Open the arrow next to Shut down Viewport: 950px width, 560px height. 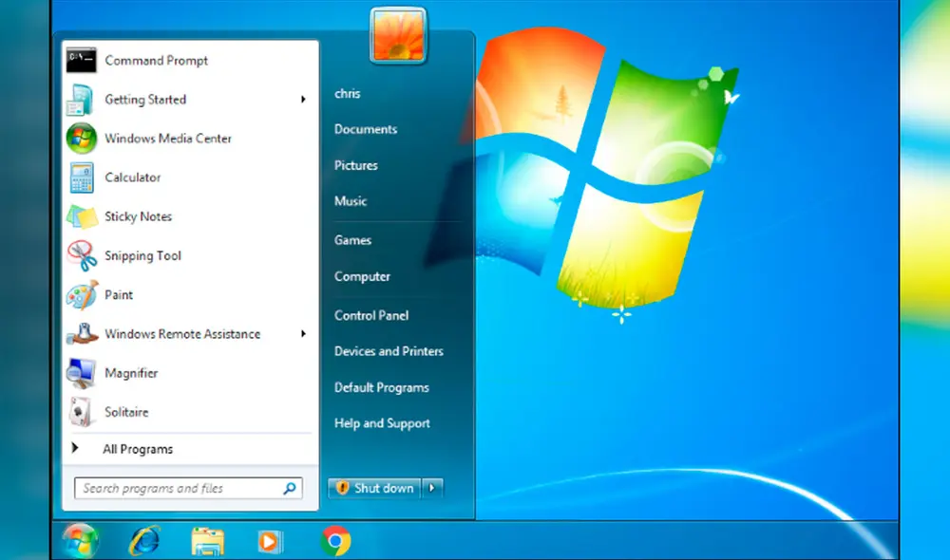pos(433,488)
